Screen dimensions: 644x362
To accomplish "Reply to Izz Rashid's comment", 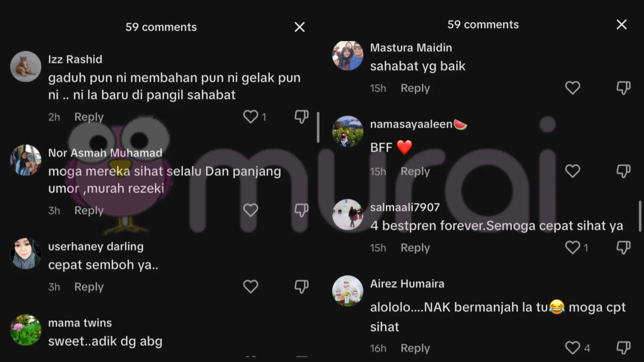I will (x=89, y=117).
